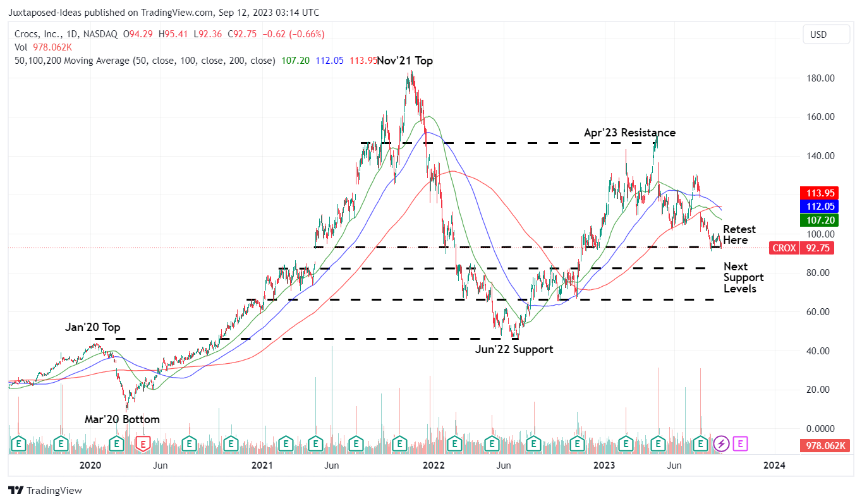Click the 2024 label on the time axis
Image resolution: width=862 pixels, height=504 pixels.
775,465
